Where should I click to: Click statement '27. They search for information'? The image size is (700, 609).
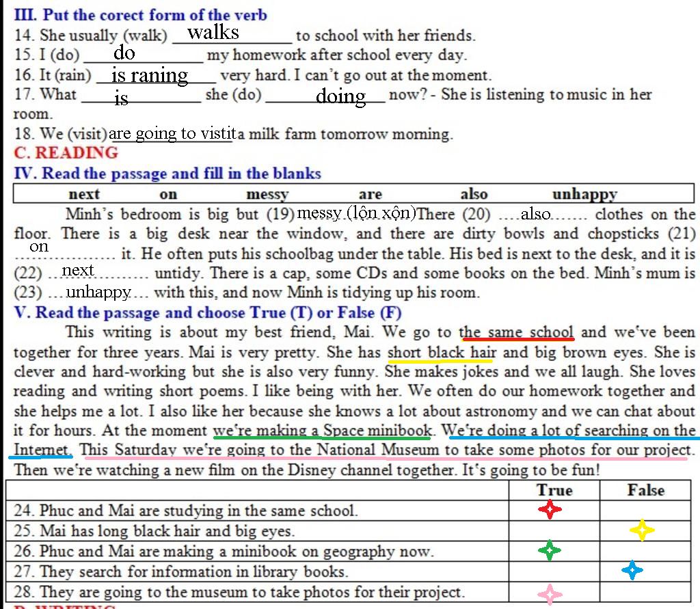tap(180, 571)
